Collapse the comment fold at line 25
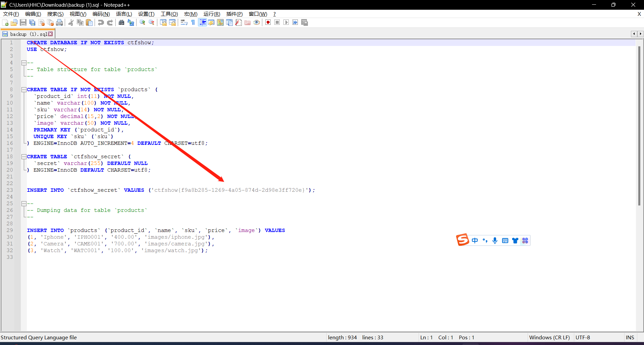Image resolution: width=644 pixels, height=345 pixels. pyautogui.click(x=24, y=204)
